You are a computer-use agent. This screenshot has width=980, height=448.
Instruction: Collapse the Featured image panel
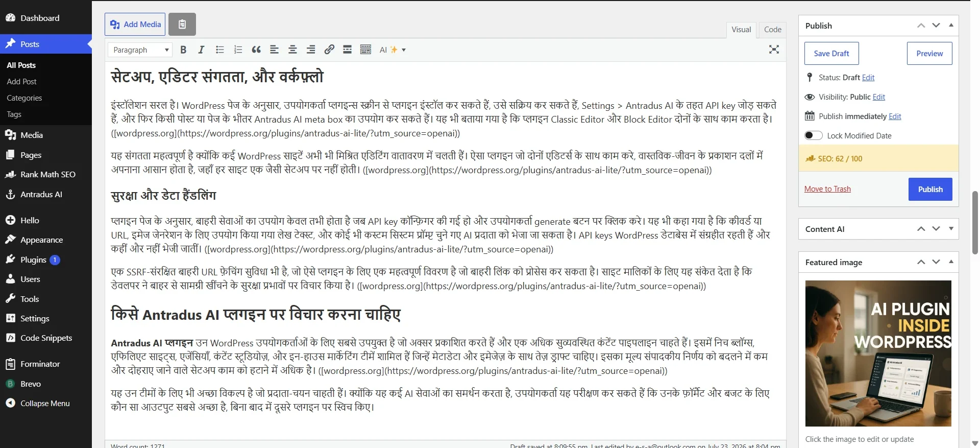pyautogui.click(x=951, y=262)
